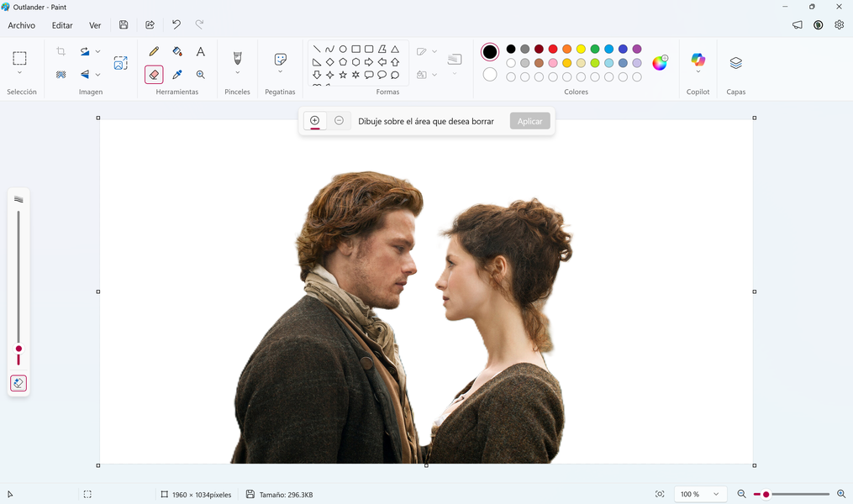Select the right arrow shape
The width and height of the screenshot is (853, 504).
click(x=369, y=62)
